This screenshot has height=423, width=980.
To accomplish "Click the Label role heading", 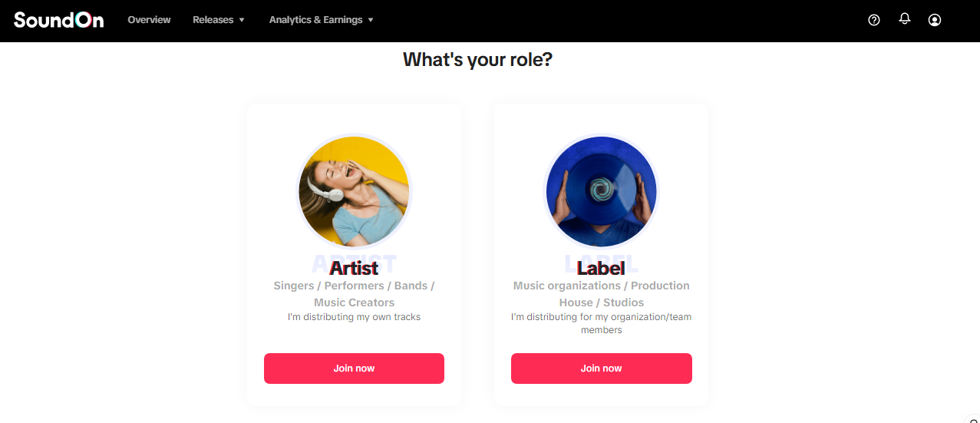I will [601, 268].
